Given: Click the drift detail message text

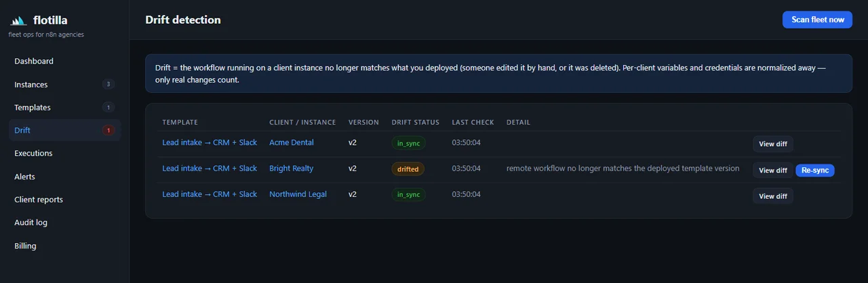Looking at the screenshot, I should [623, 169].
